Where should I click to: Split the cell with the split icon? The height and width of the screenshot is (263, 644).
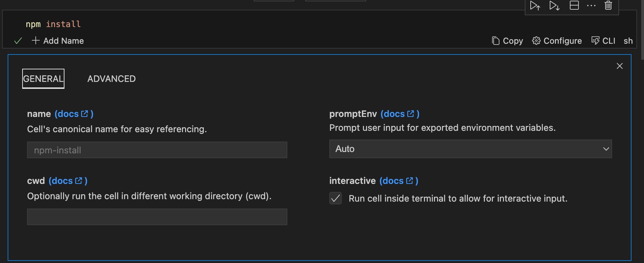[574, 6]
